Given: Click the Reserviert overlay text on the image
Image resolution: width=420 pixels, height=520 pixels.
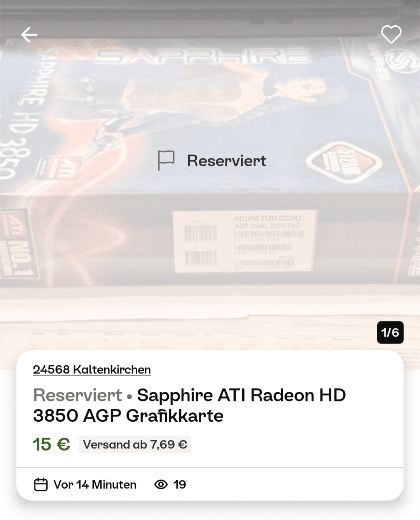Looking at the screenshot, I should click(x=227, y=161).
